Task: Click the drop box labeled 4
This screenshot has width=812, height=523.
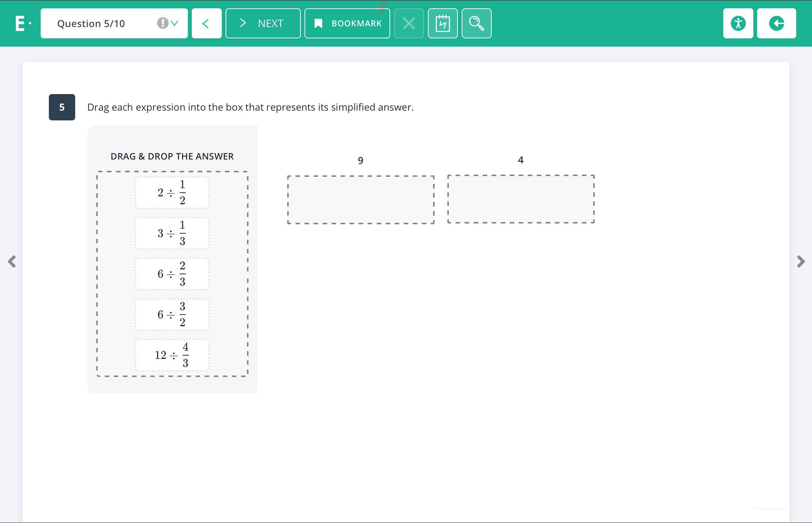Action: point(521,199)
